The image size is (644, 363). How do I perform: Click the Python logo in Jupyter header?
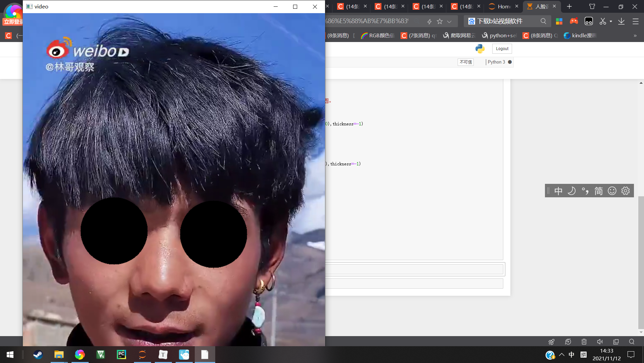(x=480, y=49)
